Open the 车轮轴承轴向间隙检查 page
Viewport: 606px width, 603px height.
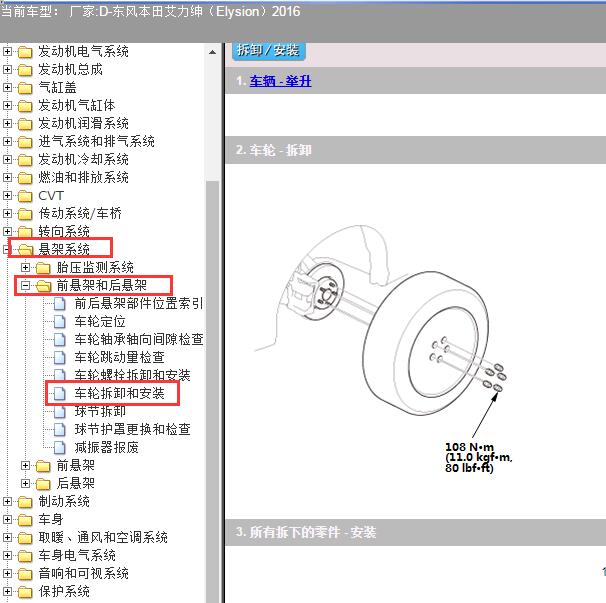[139, 339]
